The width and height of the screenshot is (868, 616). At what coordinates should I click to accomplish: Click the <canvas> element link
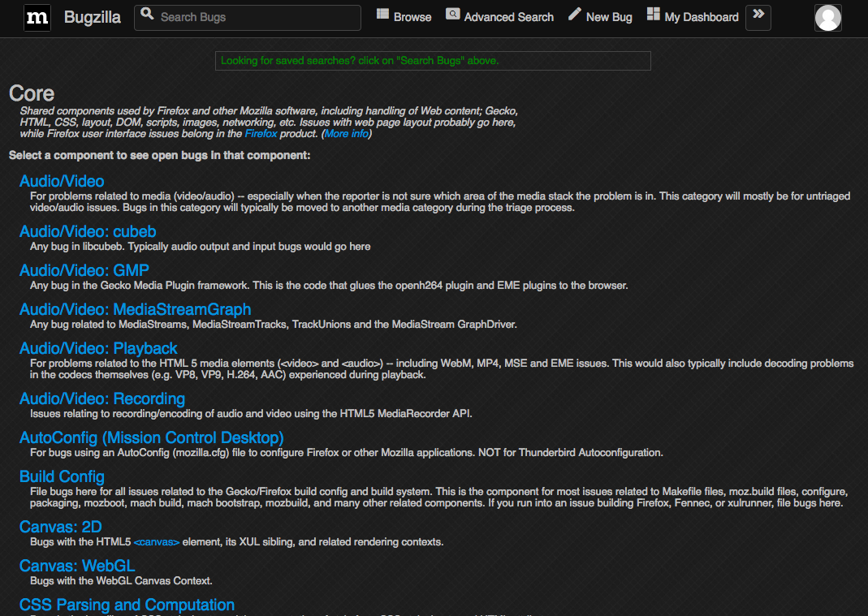157,542
